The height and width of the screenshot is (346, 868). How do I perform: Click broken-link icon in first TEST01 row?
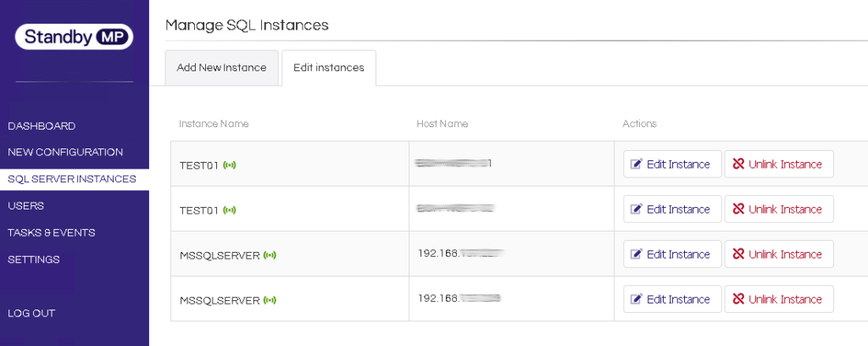(x=738, y=164)
